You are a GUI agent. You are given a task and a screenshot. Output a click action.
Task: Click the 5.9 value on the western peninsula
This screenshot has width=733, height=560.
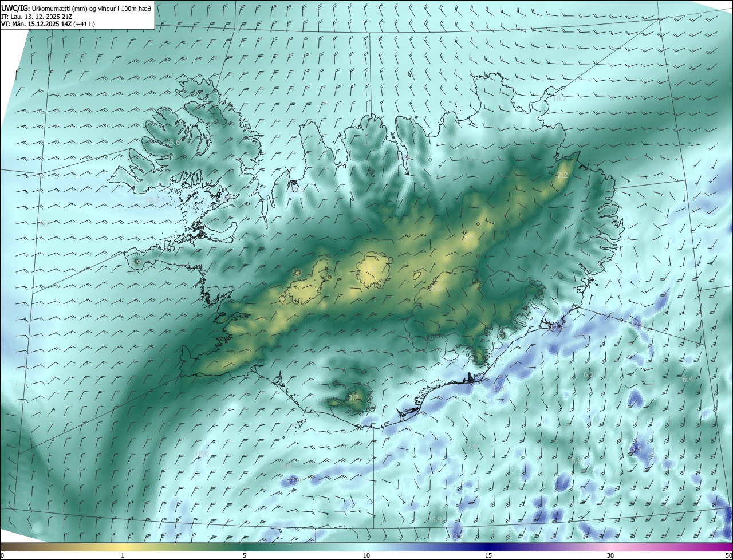click(136, 262)
